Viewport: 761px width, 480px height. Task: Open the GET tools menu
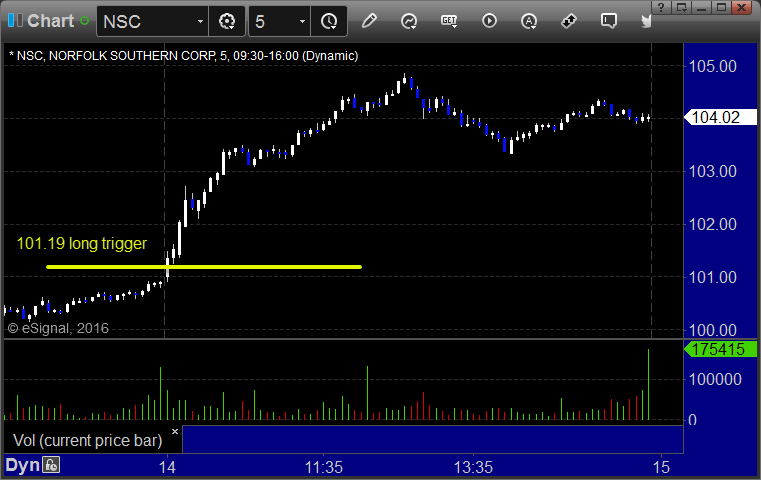pos(449,21)
